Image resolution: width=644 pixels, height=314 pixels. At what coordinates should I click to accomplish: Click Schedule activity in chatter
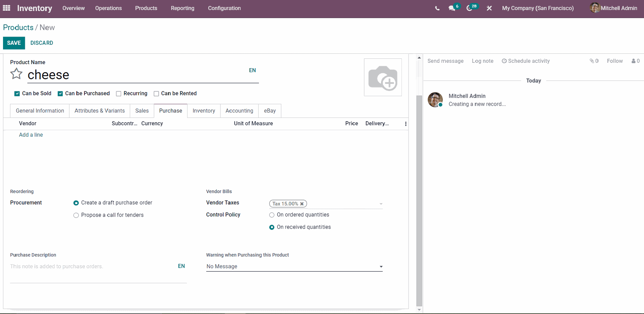[526, 61]
